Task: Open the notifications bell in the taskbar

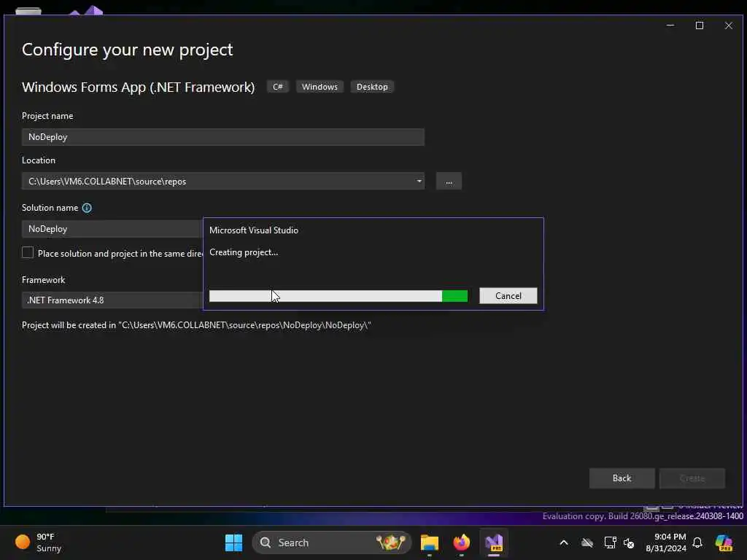Action: pyautogui.click(x=697, y=542)
